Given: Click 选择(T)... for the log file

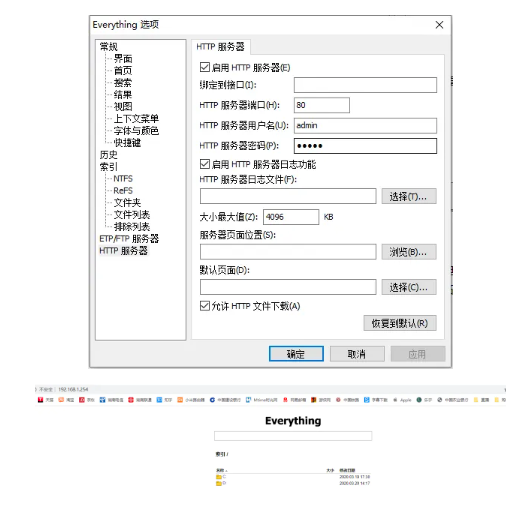Looking at the screenshot, I should pos(409,196).
